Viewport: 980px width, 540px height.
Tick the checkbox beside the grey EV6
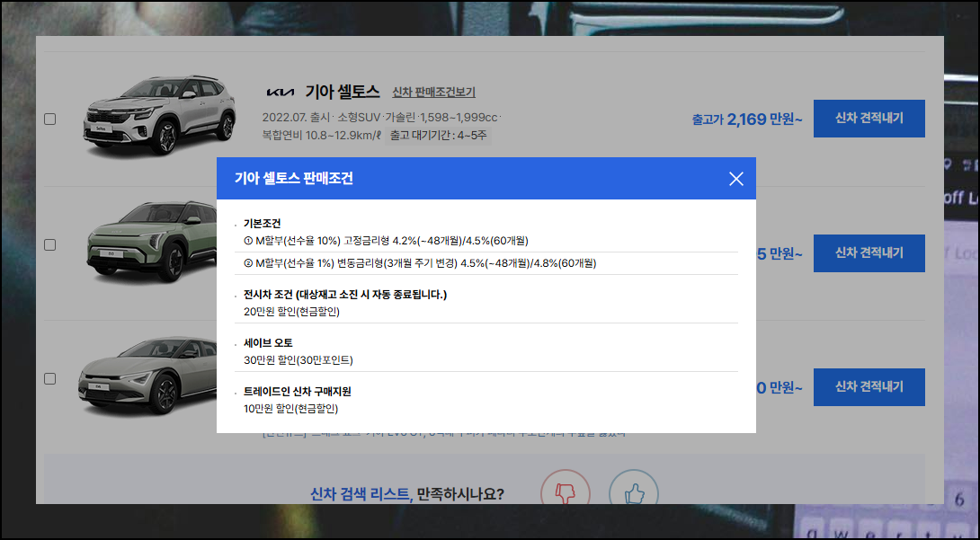(50, 378)
